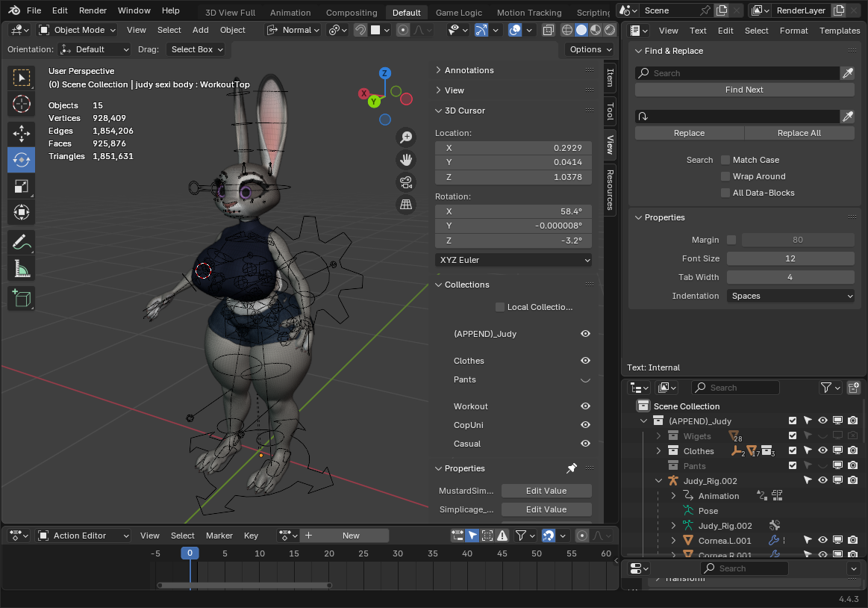Open the Templates menu in text editor
868x608 pixels.
[x=839, y=31]
